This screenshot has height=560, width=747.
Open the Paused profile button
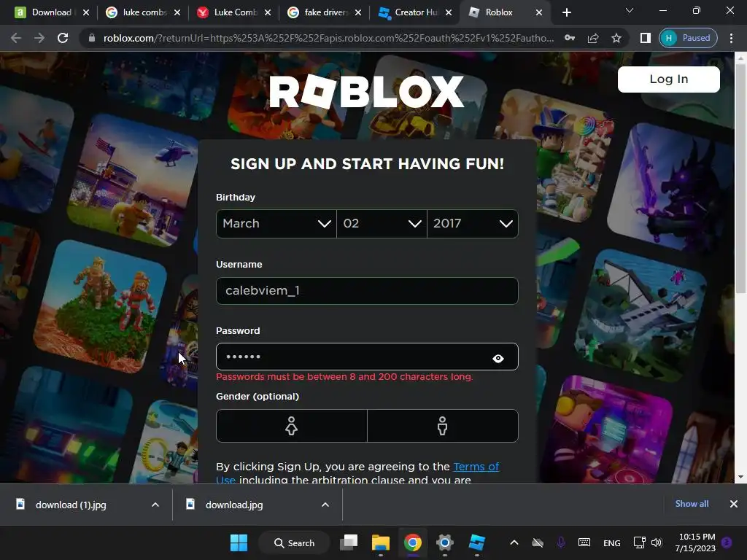688,38
